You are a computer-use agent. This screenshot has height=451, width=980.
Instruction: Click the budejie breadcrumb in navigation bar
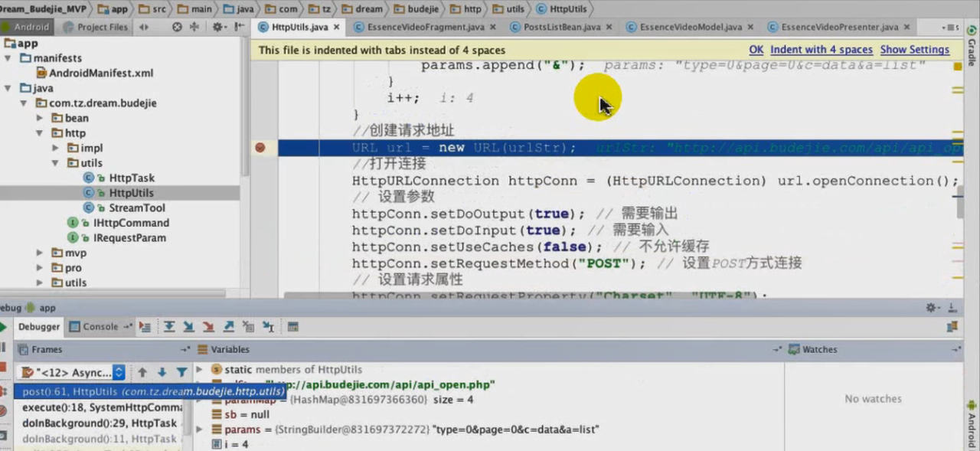coord(417,9)
